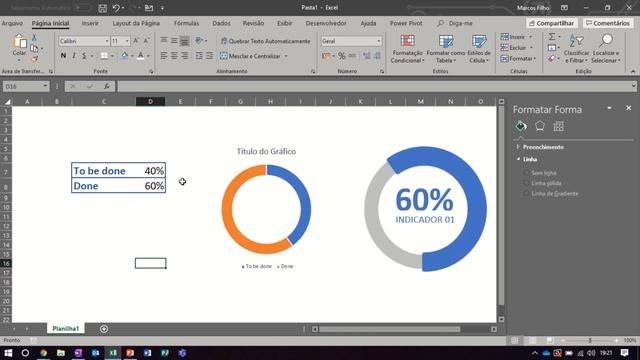
Task: Click the Save icon in quick access toolbar
Action: [x=102, y=8]
